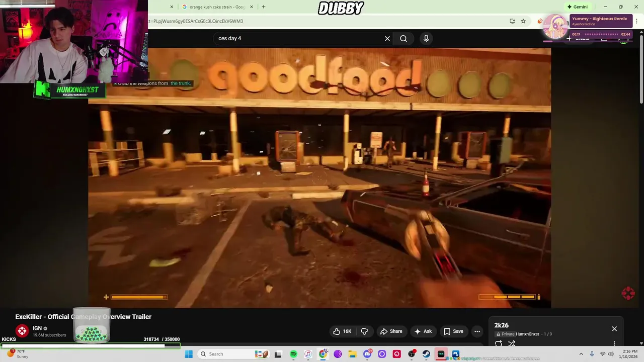Like the ExeKiller video, 16K likes
This screenshot has height=362, width=644.
342,331
